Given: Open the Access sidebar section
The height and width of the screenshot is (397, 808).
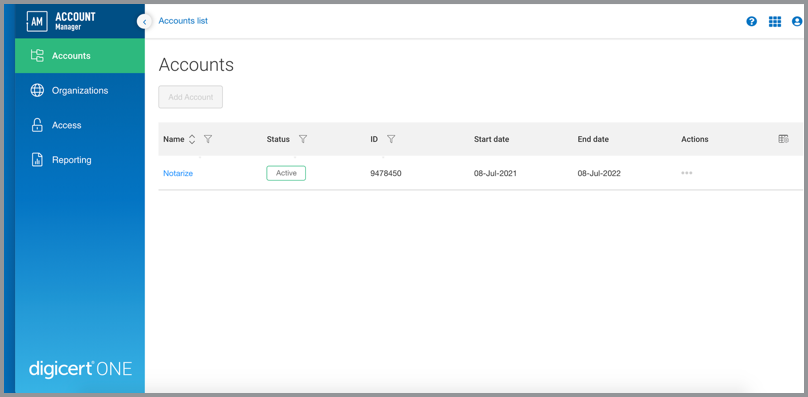Looking at the screenshot, I should click(x=80, y=125).
